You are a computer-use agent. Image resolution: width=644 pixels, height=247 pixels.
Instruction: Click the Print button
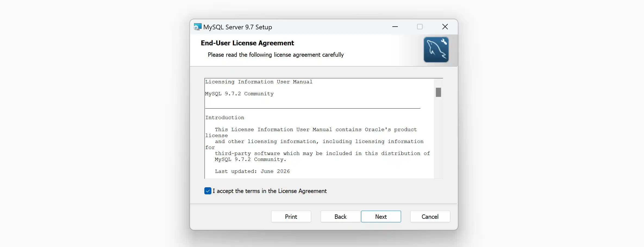click(291, 217)
